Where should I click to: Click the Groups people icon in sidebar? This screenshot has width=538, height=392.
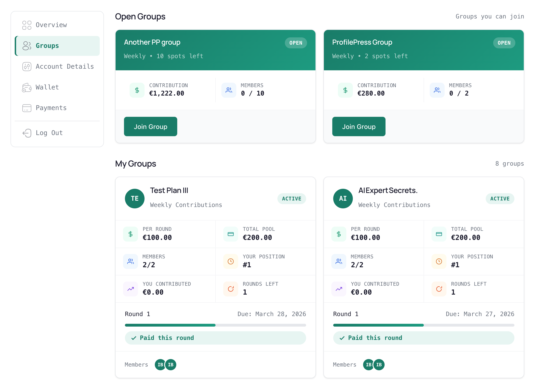click(27, 46)
